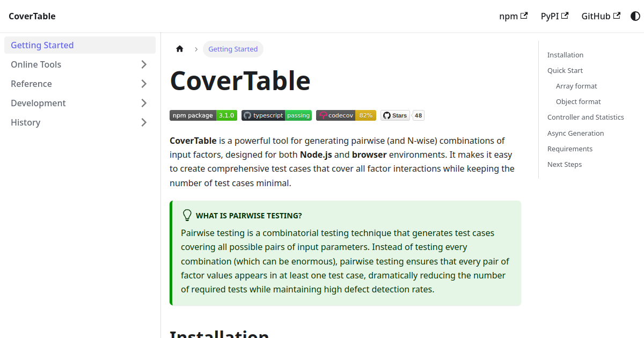Viewport: 644px width, 338px height.
Task: Expand Reference chevron
Action: point(144,84)
